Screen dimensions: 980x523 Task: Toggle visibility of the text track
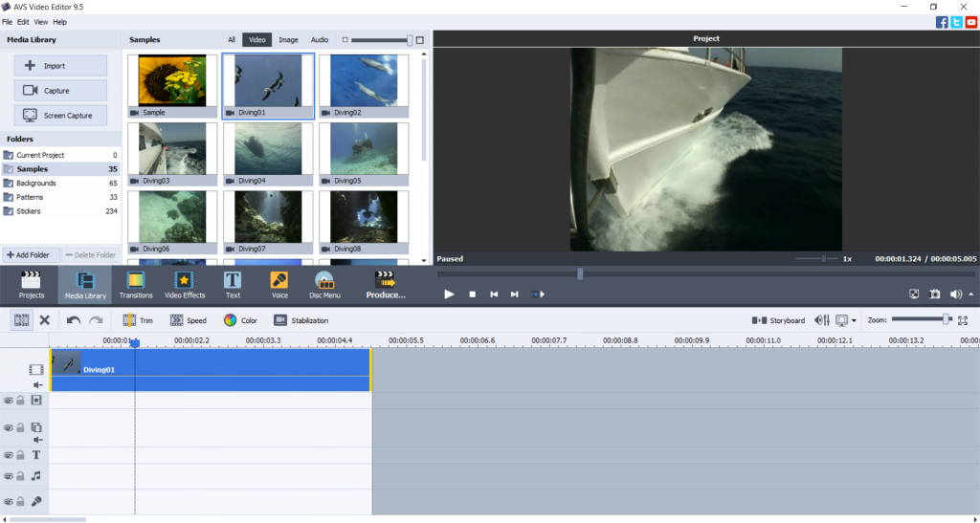8,455
